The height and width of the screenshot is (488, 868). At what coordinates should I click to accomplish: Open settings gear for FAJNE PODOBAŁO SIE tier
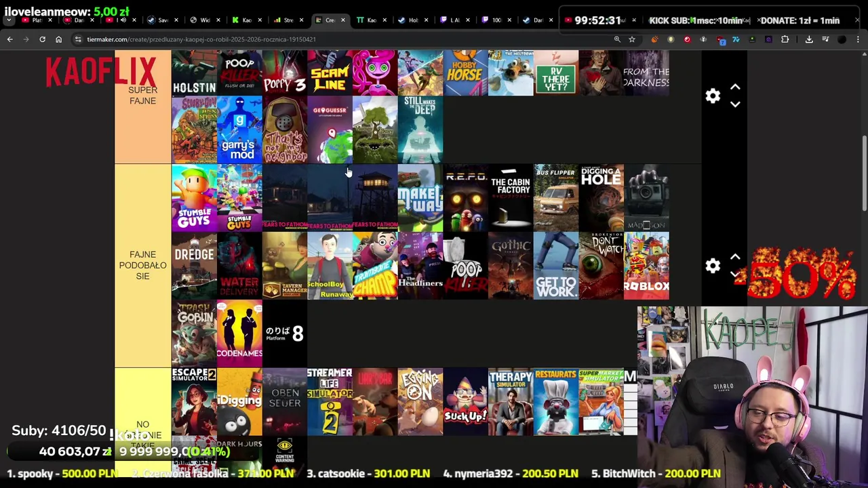[712, 266]
